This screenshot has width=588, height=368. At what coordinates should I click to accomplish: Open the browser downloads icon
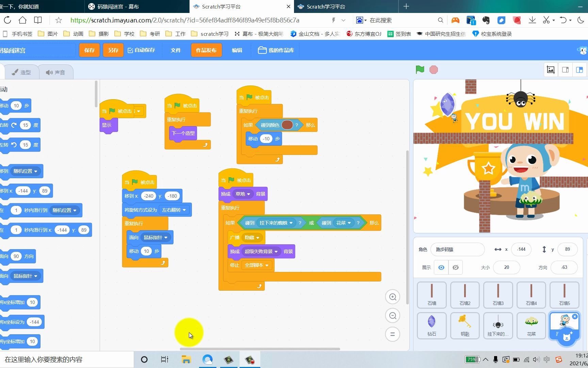coord(532,20)
